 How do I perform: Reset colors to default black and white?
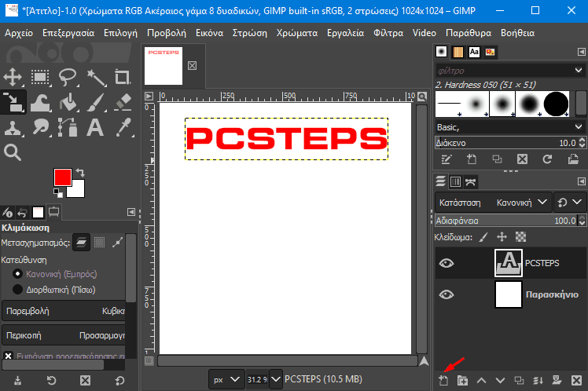coord(57,193)
